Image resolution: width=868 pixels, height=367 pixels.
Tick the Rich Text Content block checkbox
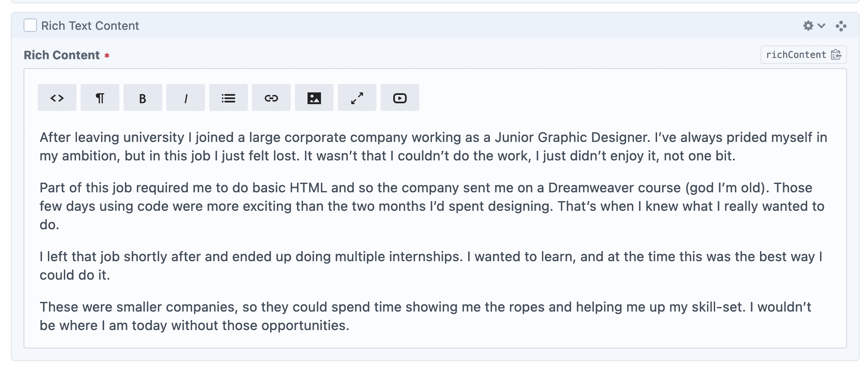[x=30, y=26]
